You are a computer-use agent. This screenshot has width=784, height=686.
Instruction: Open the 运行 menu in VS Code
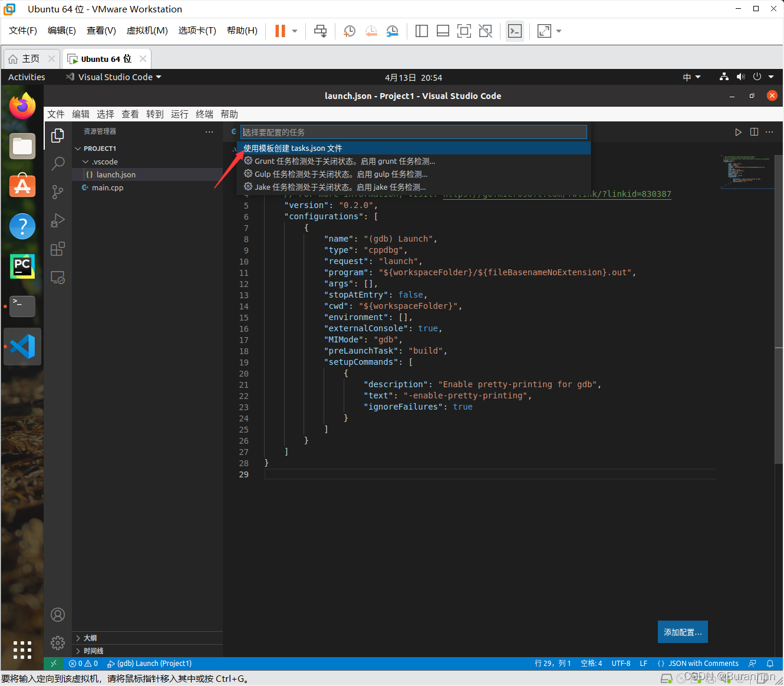coord(180,114)
